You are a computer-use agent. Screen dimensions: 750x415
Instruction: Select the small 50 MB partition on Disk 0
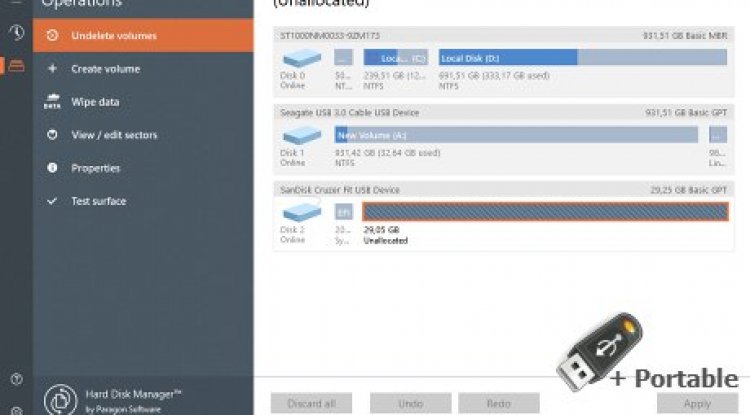(343, 57)
